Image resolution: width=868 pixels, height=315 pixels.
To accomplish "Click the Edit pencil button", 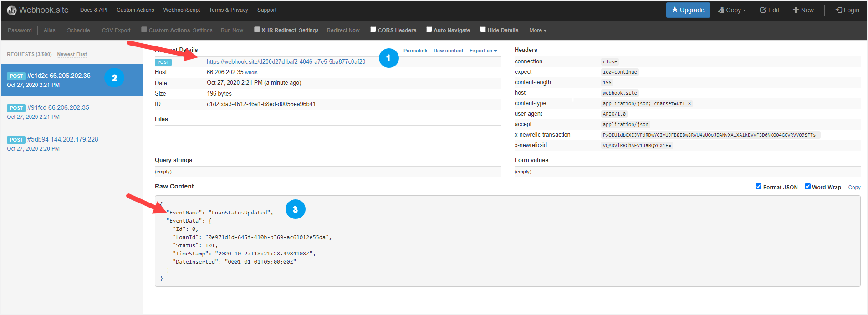I will click(770, 10).
